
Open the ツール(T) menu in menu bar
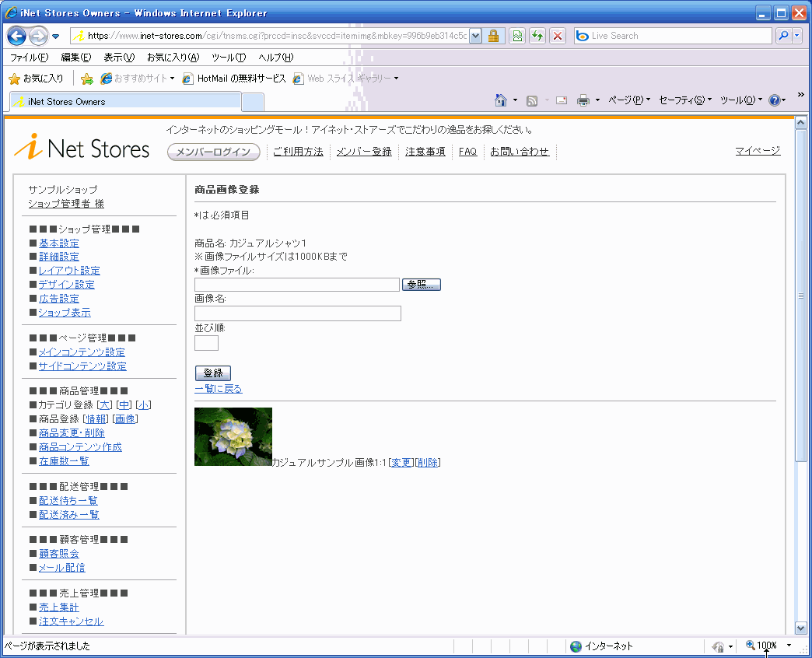point(229,58)
